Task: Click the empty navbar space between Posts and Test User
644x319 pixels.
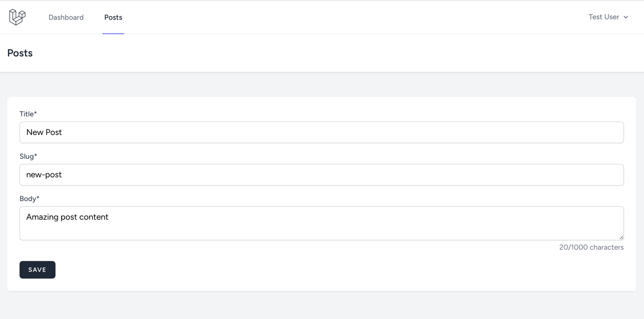Action: [352, 18]
